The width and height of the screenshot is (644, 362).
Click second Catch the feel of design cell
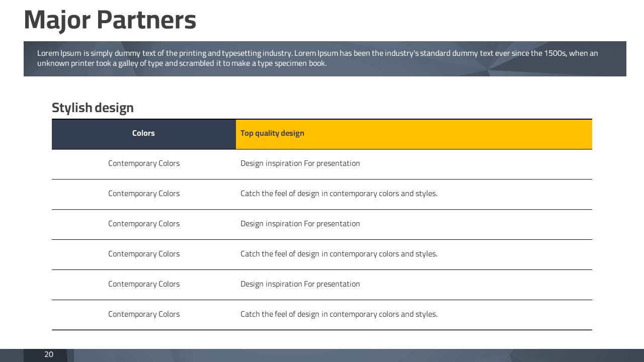pos(414,255)
